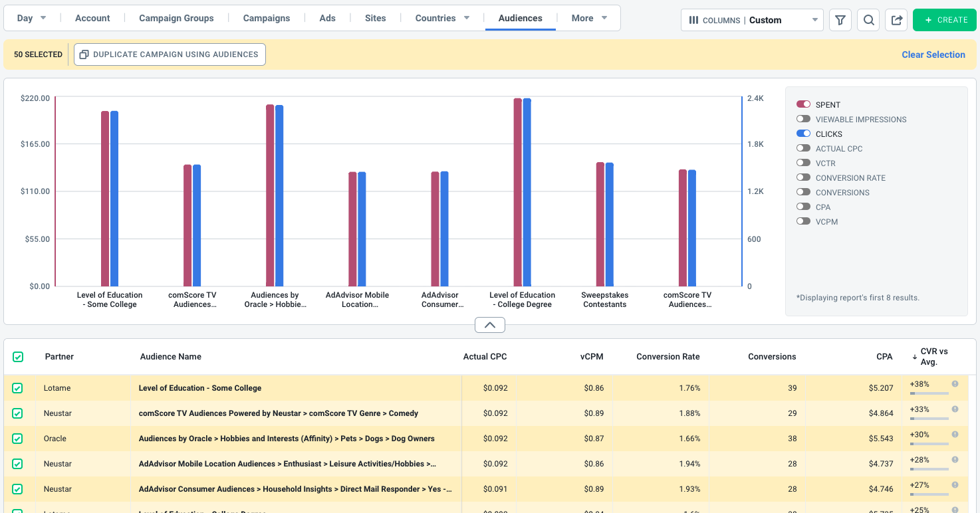Collapse the chart with the chevron
The width and height of the screenshot is (980, 513).
pyautogui.click(x=490, y=325)
